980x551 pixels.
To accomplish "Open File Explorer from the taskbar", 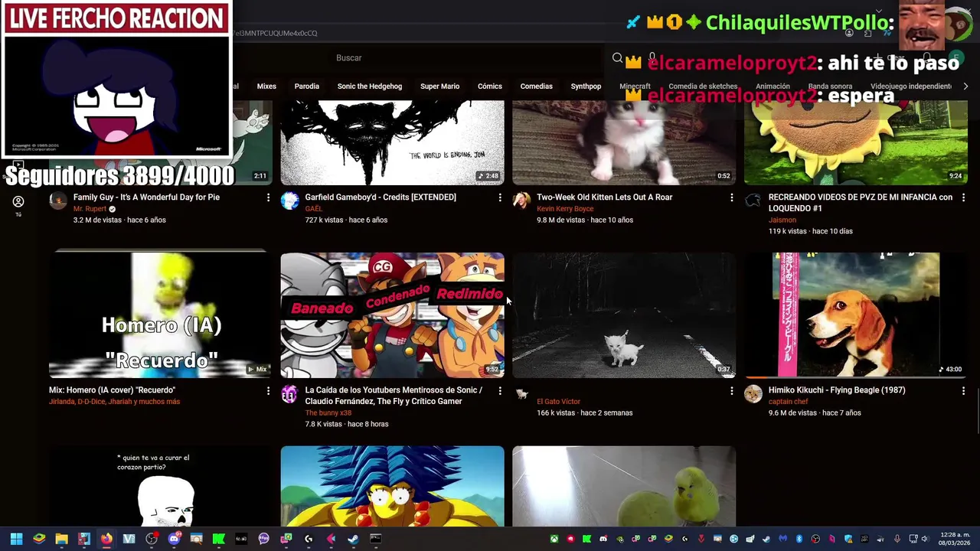I will coord(61,539).
